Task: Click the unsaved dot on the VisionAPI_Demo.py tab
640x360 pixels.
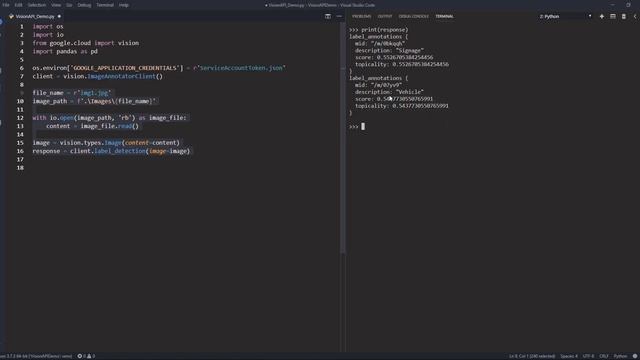Action: coord(59,16)
